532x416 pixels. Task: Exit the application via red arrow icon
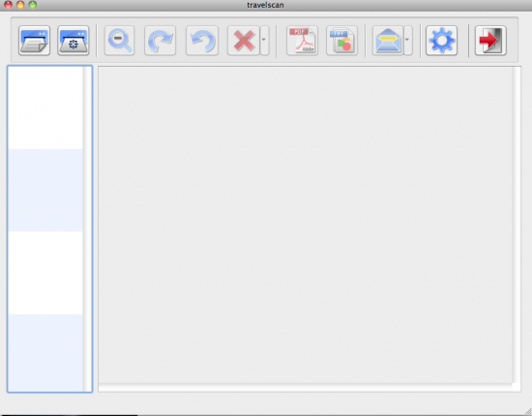point(490,41)
